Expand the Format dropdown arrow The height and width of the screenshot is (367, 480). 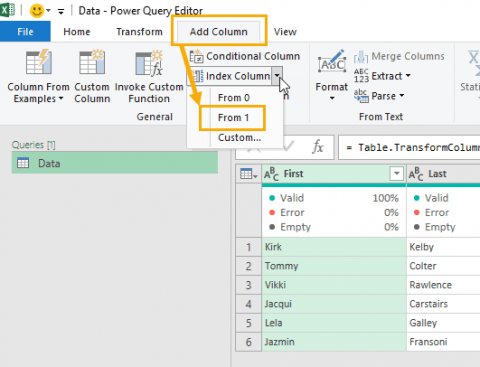(x=332, y=98)
